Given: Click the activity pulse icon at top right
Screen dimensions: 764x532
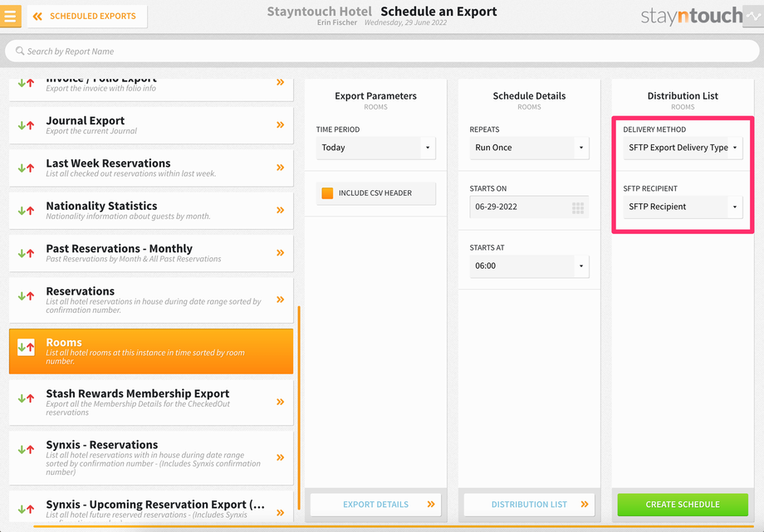Looking at the screenshot, I should (753, 16).
